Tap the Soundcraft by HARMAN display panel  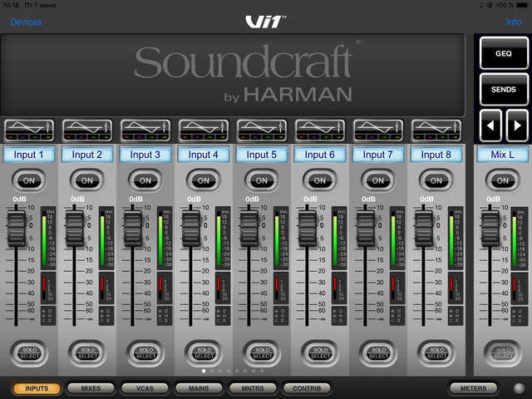pos(233,75)
